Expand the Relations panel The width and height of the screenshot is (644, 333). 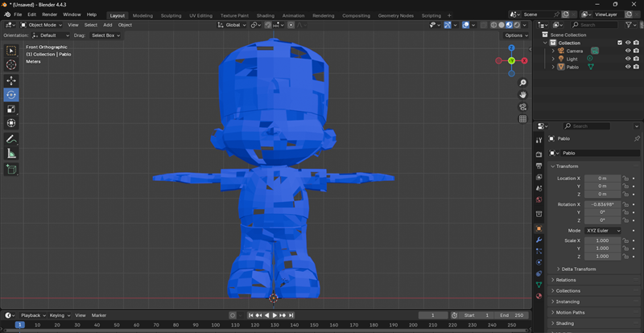594,280
